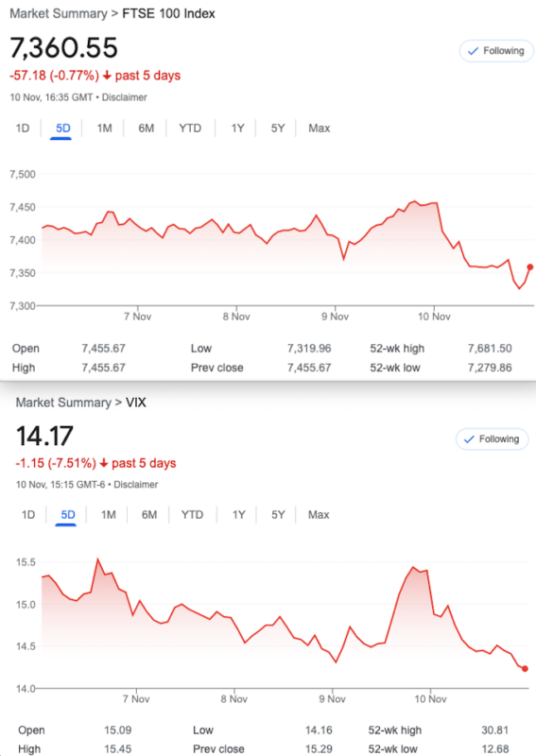Click the red endpoint dot on FTSE chart
Viewport: 536px width, 756px height.
[530, 267]
